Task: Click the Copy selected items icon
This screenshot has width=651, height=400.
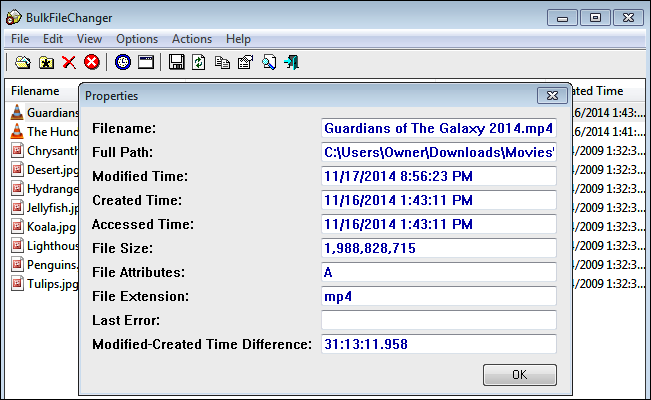Action: pyautogui.click(x=223, y=63)
